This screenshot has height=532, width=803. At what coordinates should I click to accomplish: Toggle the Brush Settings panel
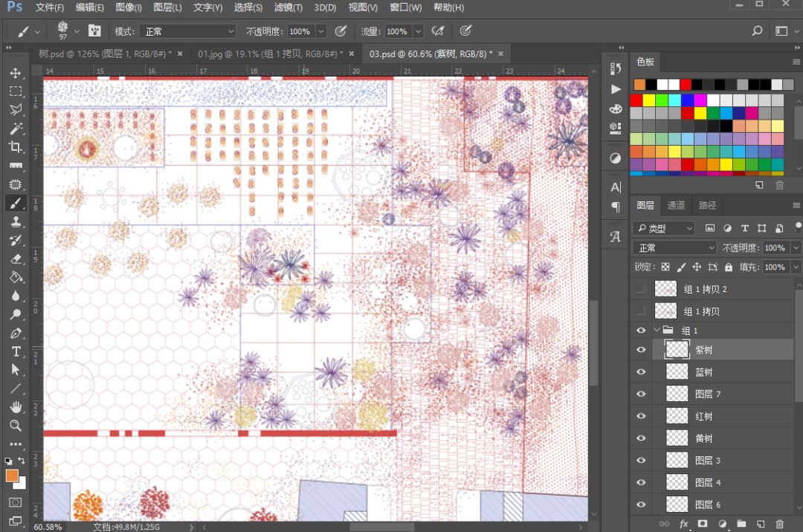94,31
